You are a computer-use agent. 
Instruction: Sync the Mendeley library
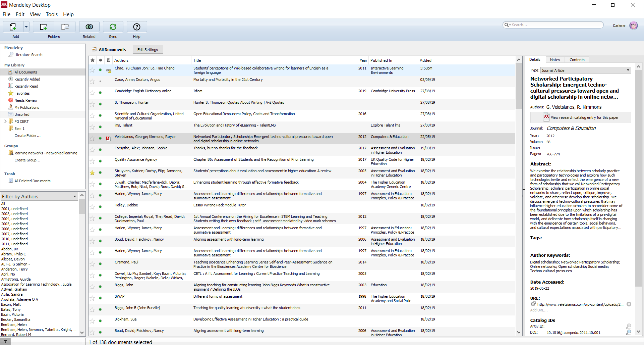pyautogui.click(x=113, y=27)
